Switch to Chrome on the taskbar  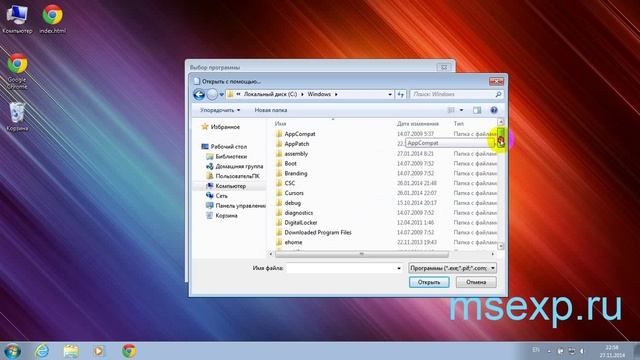coord(129,351)
